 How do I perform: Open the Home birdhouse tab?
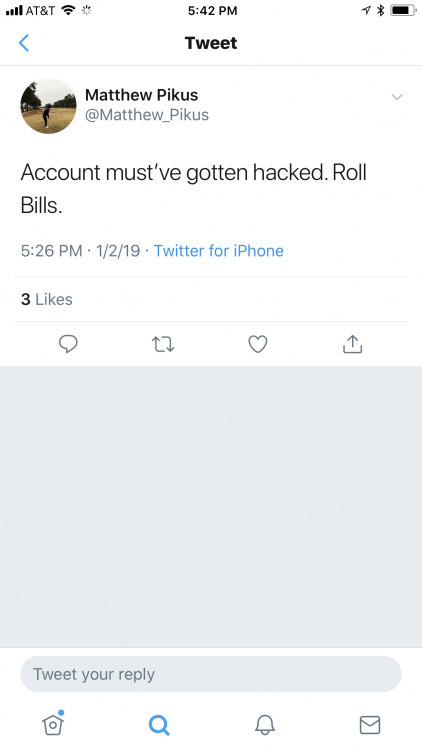pos(53,723)
